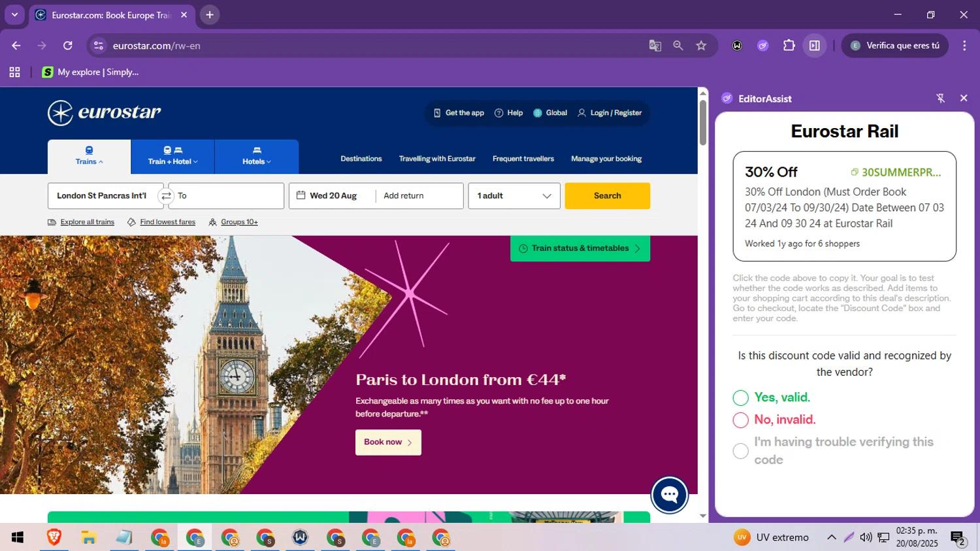The image size is (980, 551).
Task: Open the tab search dropdown arrow
Action: (x=14, y=14)
